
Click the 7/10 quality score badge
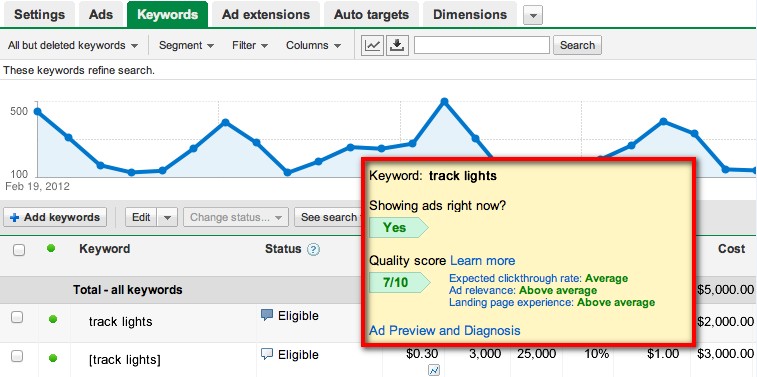(399, 282)
